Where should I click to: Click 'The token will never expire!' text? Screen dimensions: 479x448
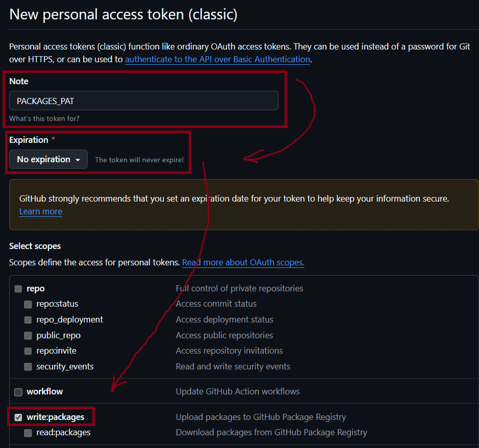[139, 160]
